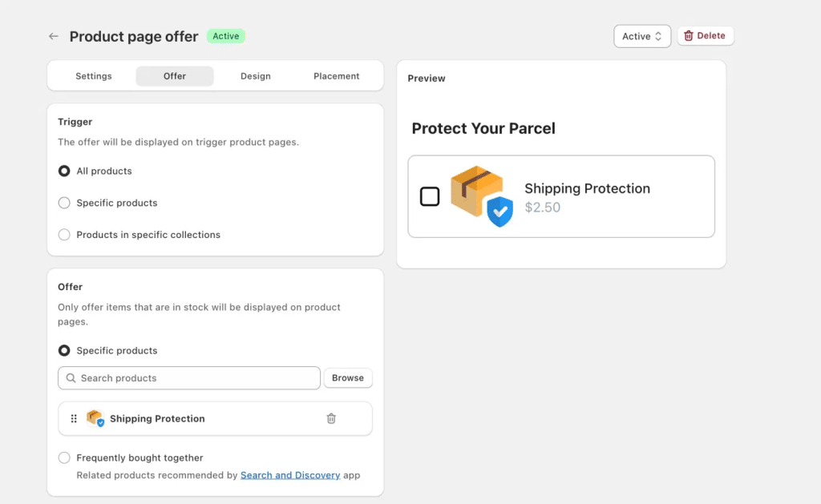
Task: Click the trash icon on Shipping Protection row
Action: point(331,419)
